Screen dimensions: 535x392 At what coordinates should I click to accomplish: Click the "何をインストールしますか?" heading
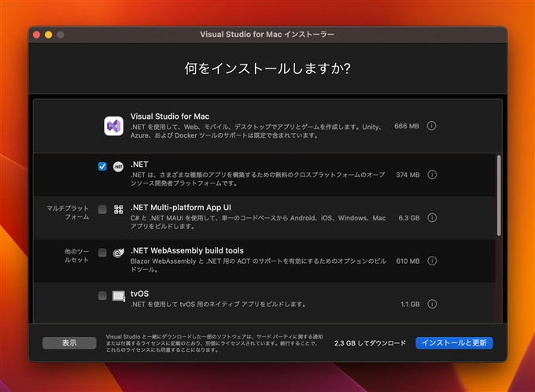coord(267,68)
